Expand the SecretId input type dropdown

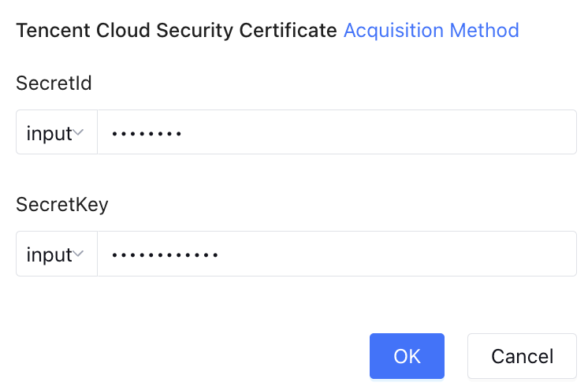56,133
